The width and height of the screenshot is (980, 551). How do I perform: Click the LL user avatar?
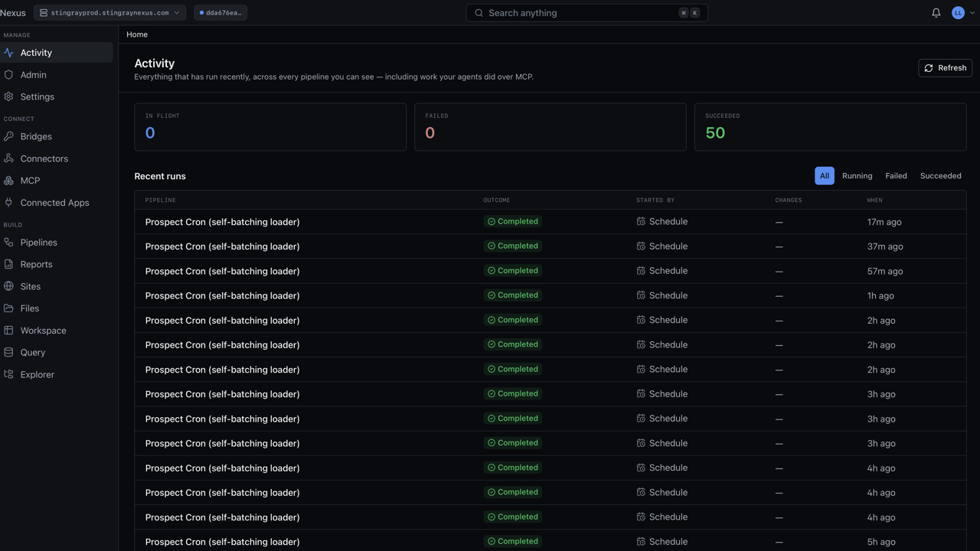coord(958,13)
